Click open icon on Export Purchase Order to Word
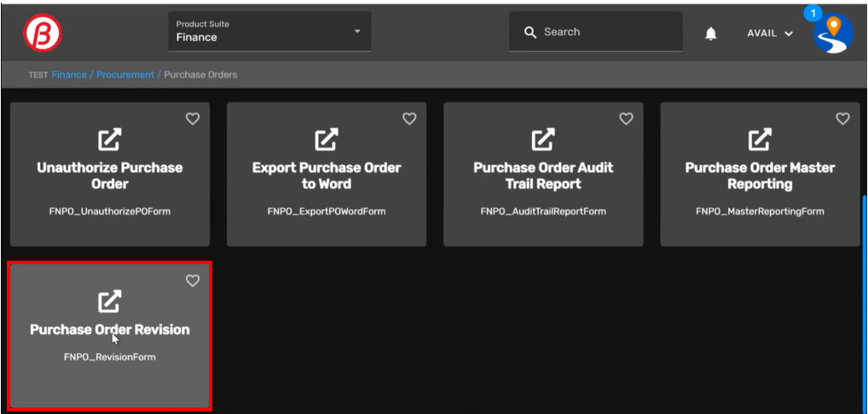 click(x=326, y=139)
